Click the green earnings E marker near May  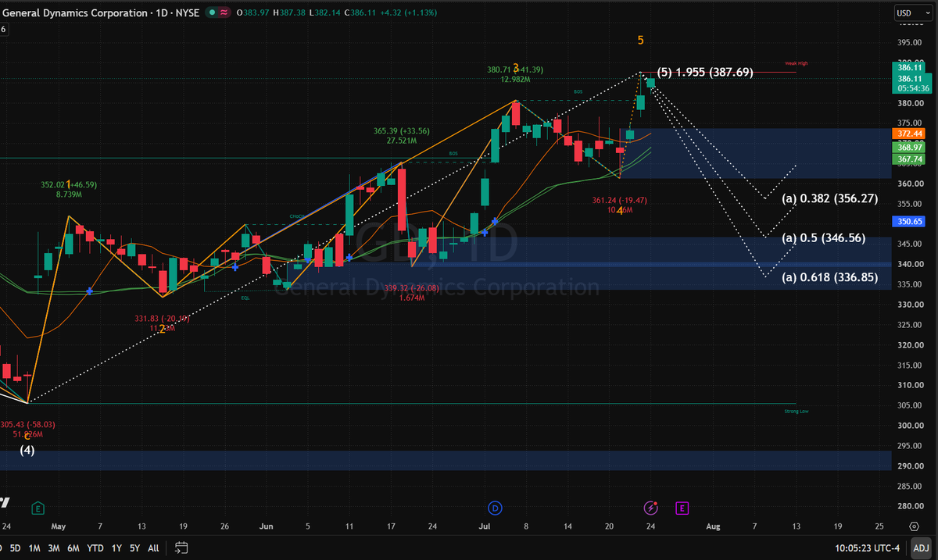pos(38,508)
